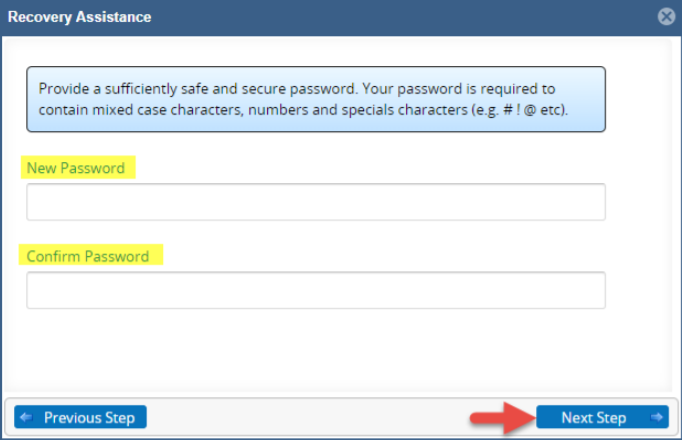Click the text 'Provide a sufficiently safe and secure password'

(x=197, y=89)
